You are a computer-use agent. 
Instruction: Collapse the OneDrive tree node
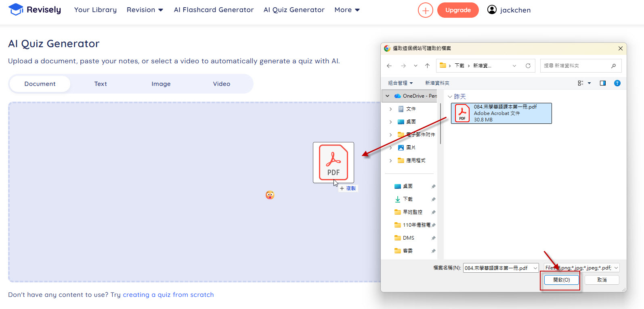(388, 96)
